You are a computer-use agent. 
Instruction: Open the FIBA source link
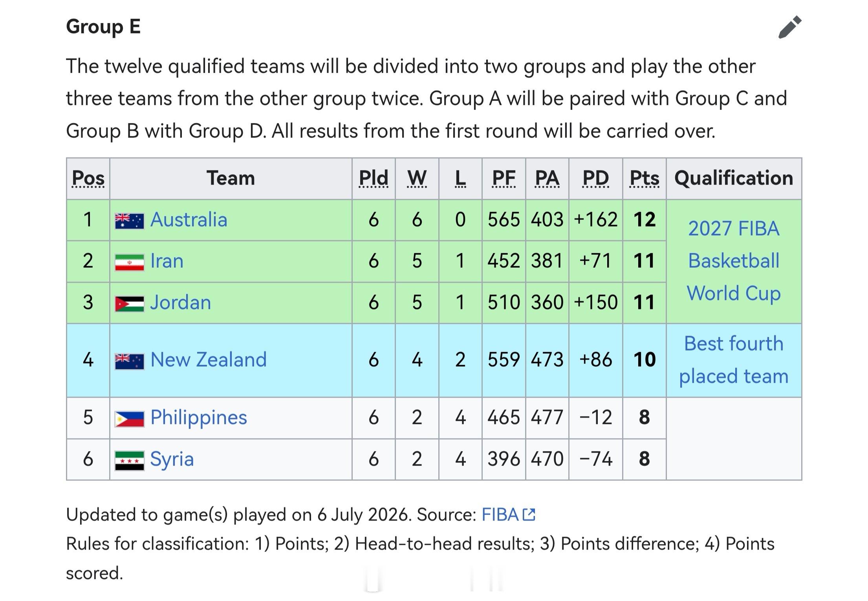tap(500, 514)
